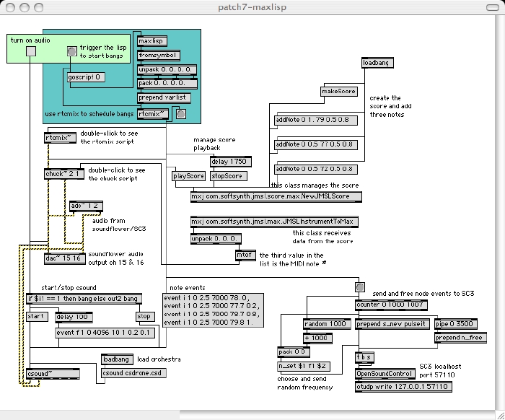This screenshot has height=420, width=505.
Task: Click the stopScore message box
Action: [229, 176]
